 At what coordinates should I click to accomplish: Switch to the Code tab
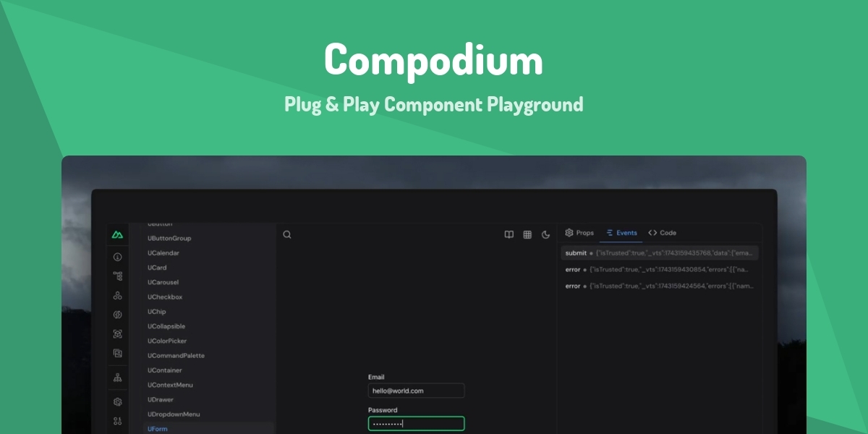click(661, 233)
